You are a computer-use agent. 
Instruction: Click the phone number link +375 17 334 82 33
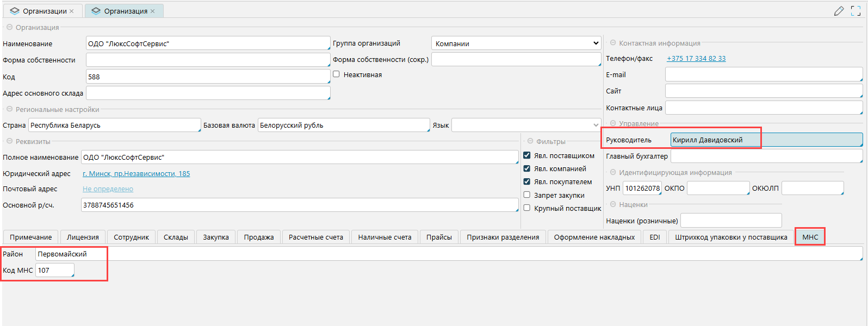(696, 59)
